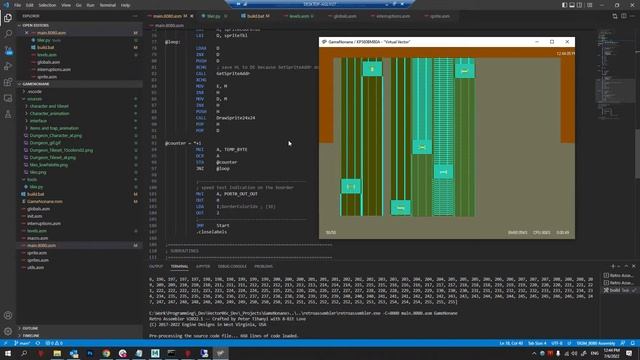Screen dimensions: 640x360
Task: Open the Testing flask icon in activity bar
Action: point(8,114)
